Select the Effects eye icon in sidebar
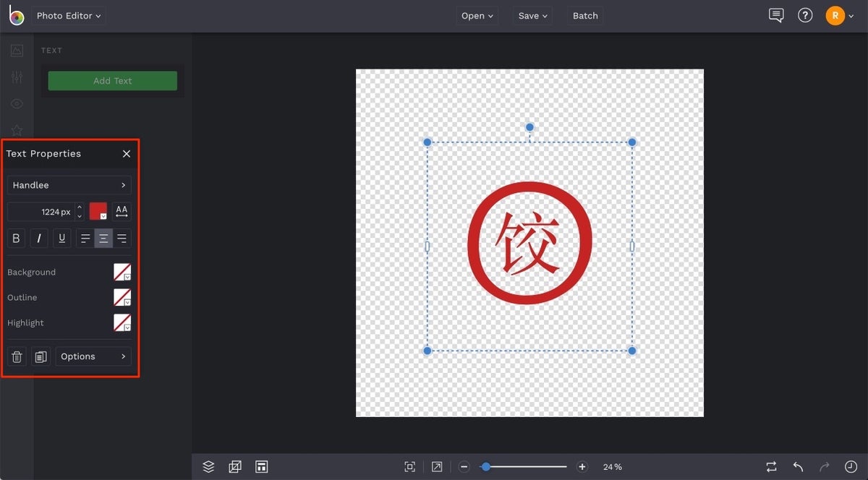This screenshot has width=868, height=480. (18, 103)
